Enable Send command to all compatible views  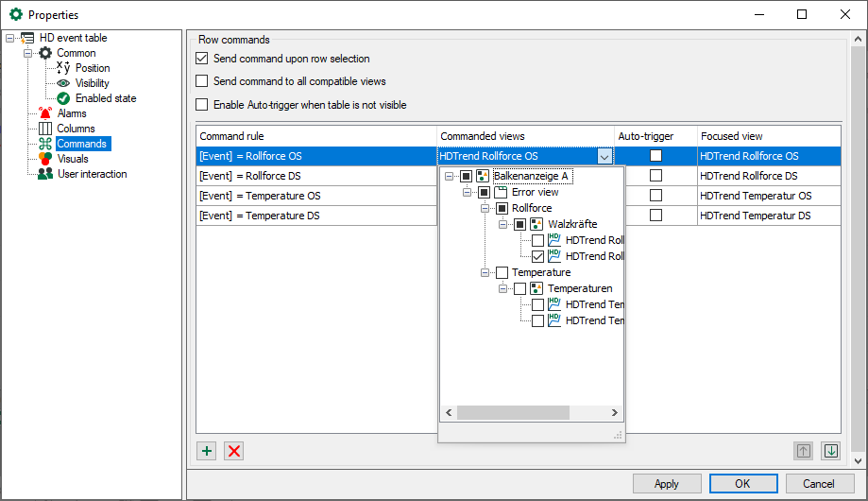[x=202, y=81]
